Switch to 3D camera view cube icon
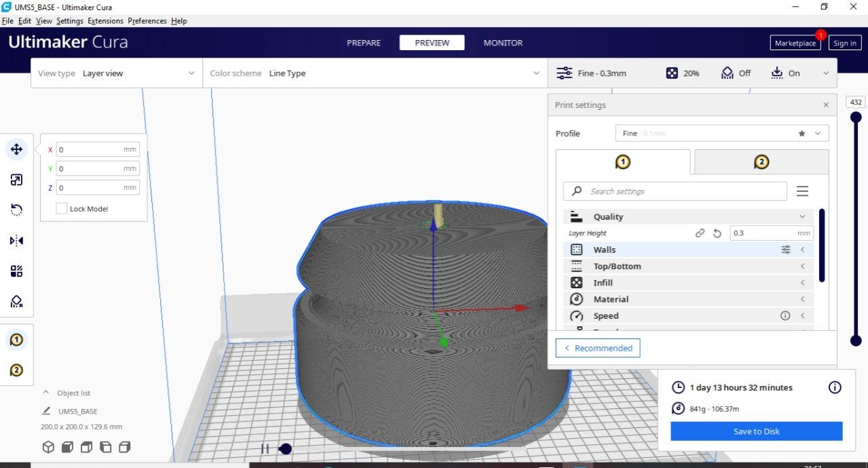The width and height of the screenshot is (868, 468). click(x=48, y=447)
